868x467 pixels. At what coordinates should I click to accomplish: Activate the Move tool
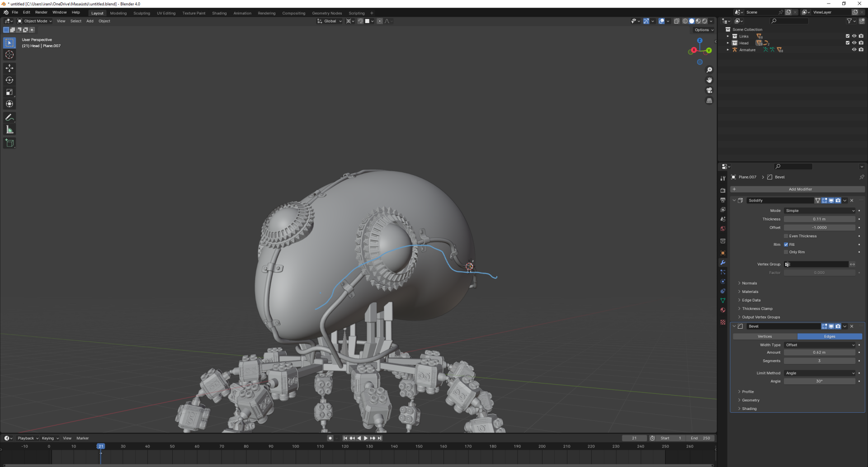[9, 68]
